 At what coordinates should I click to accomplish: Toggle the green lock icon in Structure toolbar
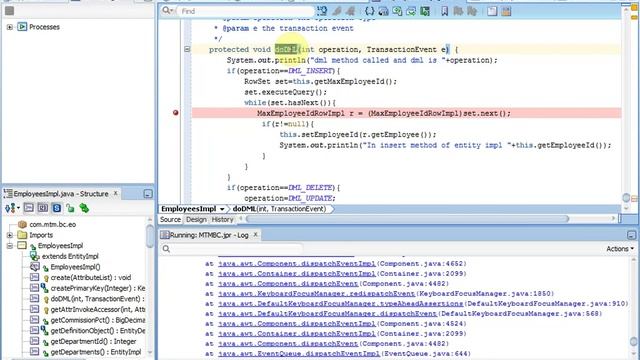[70, 208]
